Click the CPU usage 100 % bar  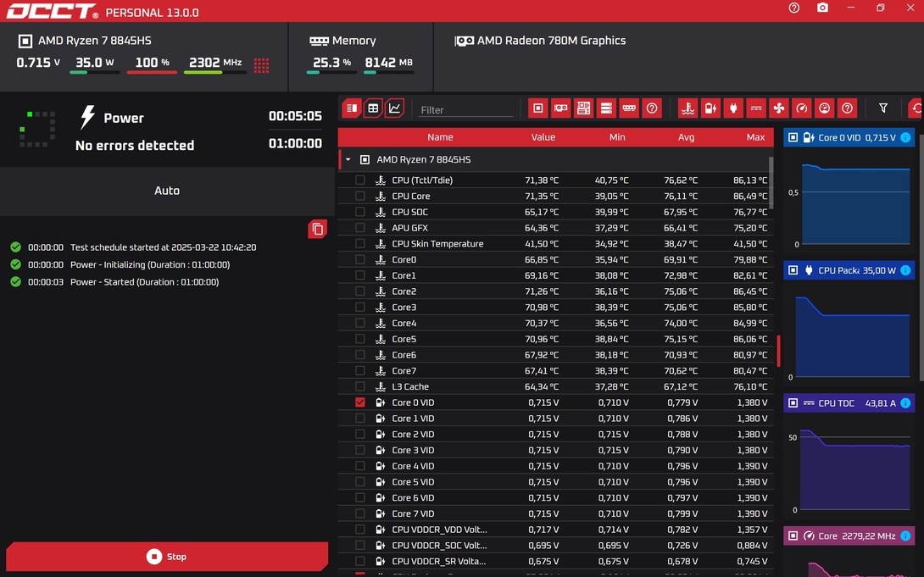[x=152, y=72]
